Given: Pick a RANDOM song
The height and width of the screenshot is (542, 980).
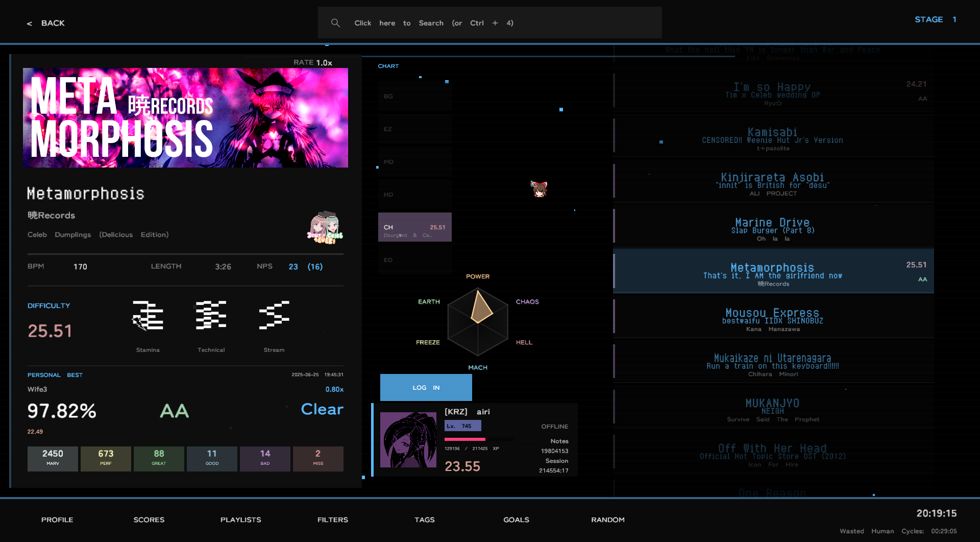Looking at the screenshot, I should tap(607, 520).
